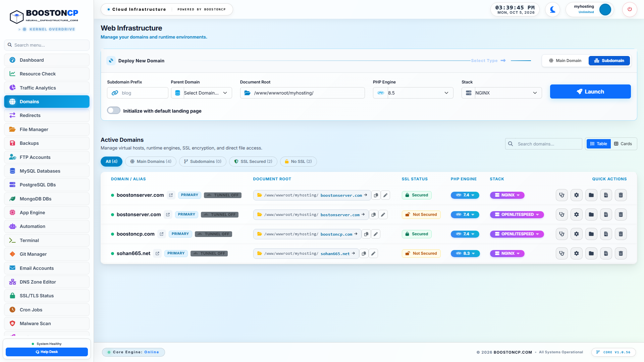Click the red power logout icon

click(x=630, y=9)
